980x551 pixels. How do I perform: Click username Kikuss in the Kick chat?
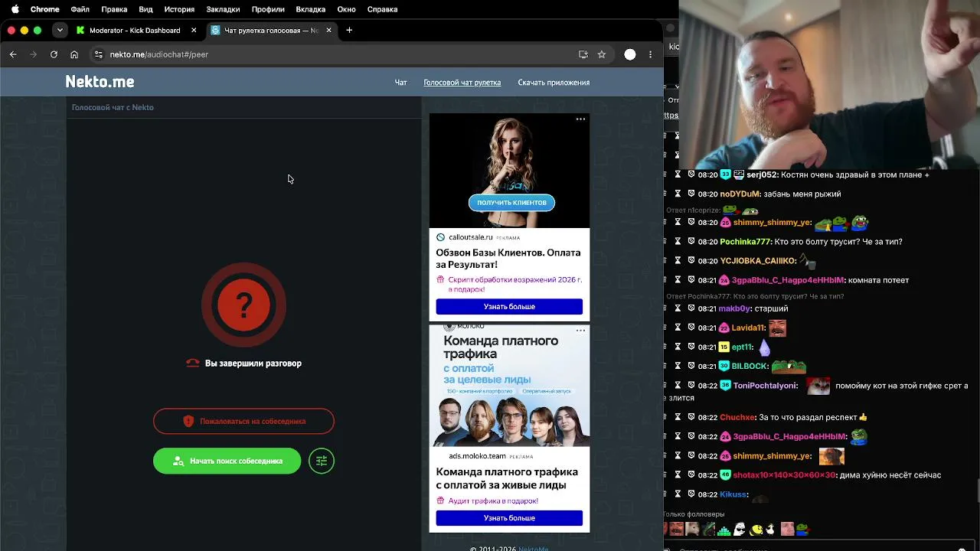(x=733, y=495)
